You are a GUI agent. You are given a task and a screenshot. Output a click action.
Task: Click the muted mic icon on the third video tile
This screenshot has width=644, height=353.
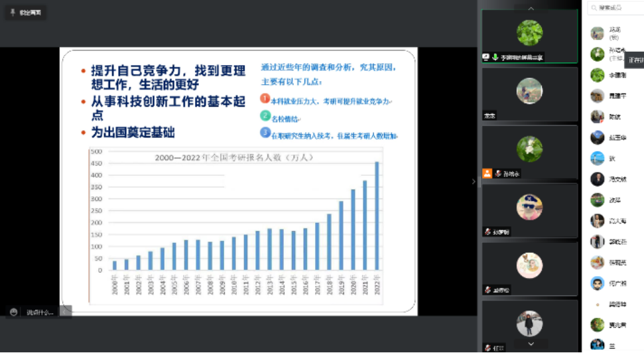497,173
